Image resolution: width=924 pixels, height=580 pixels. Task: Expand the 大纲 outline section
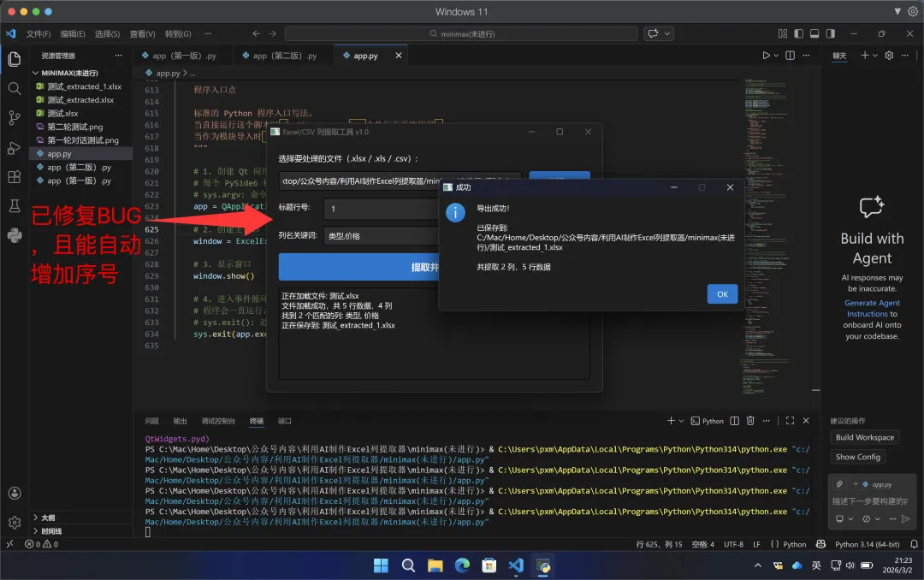[47, 518]
